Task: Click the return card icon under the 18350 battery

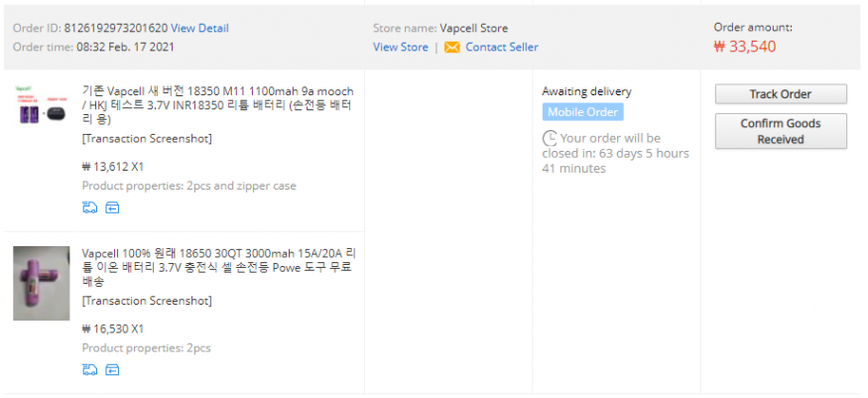Action: (112, 207)
